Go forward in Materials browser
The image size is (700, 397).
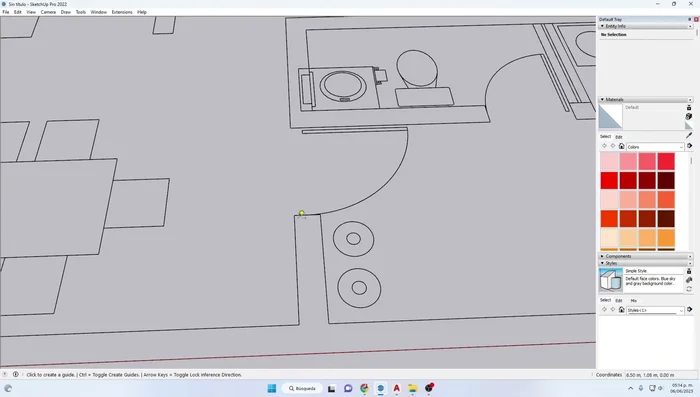[x=612, y=146]
